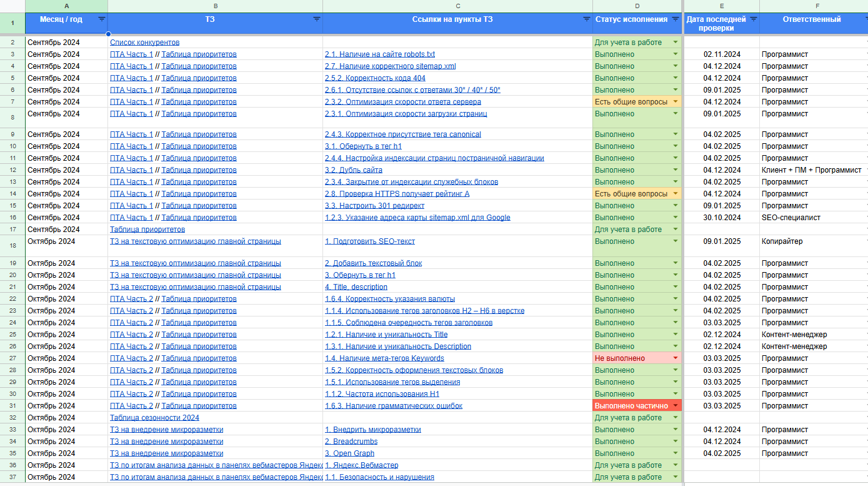The image size is (868, 486).
Task: Select cell Клиент + ПМ + Программист
Action: [814, 170]
